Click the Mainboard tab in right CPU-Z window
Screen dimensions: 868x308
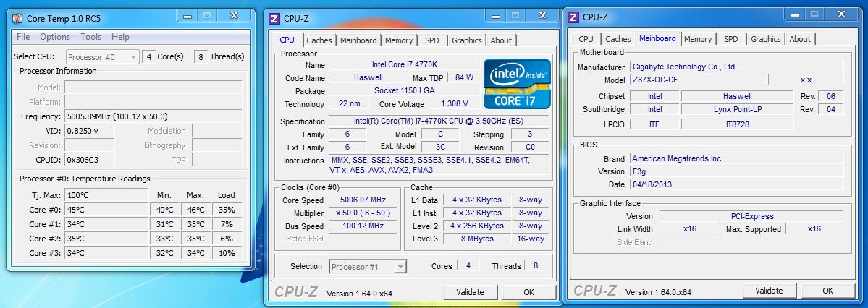tap(657, 39)
